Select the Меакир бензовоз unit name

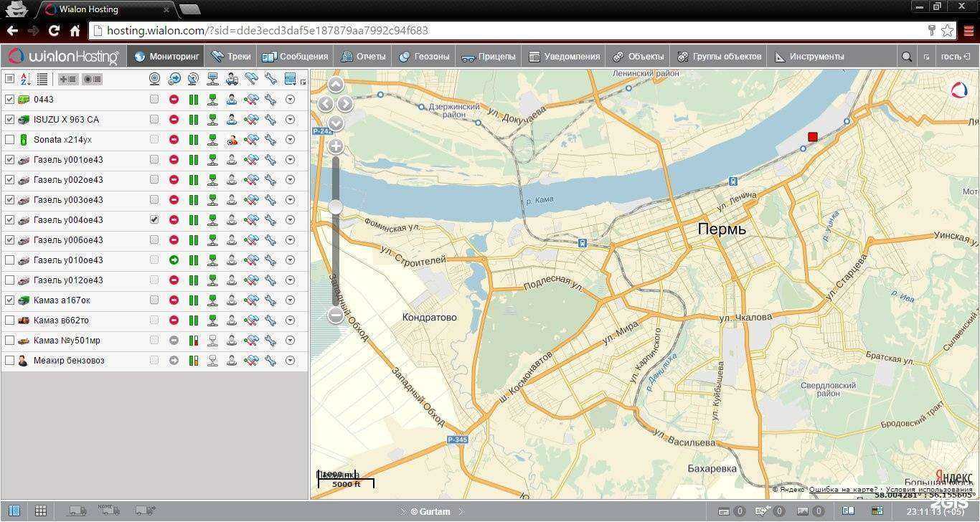click(69, 361)
